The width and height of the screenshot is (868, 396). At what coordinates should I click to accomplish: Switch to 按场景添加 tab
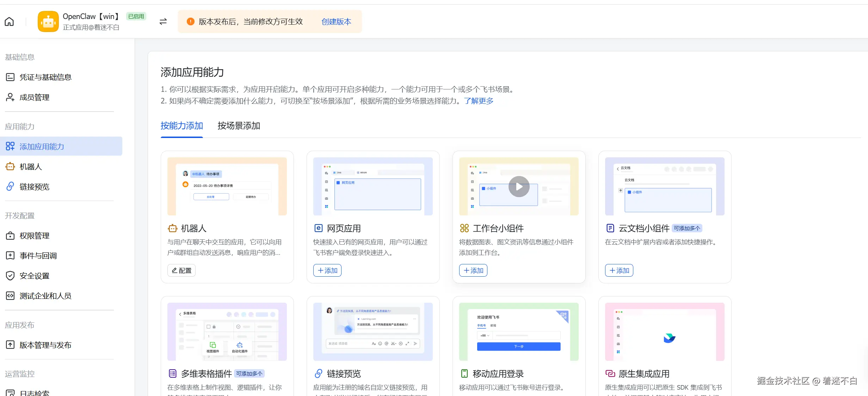click(x=239, y=126)
